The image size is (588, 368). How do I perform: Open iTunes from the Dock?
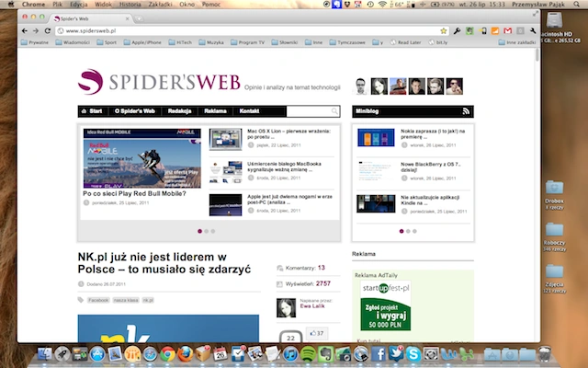tap(290, 353)
